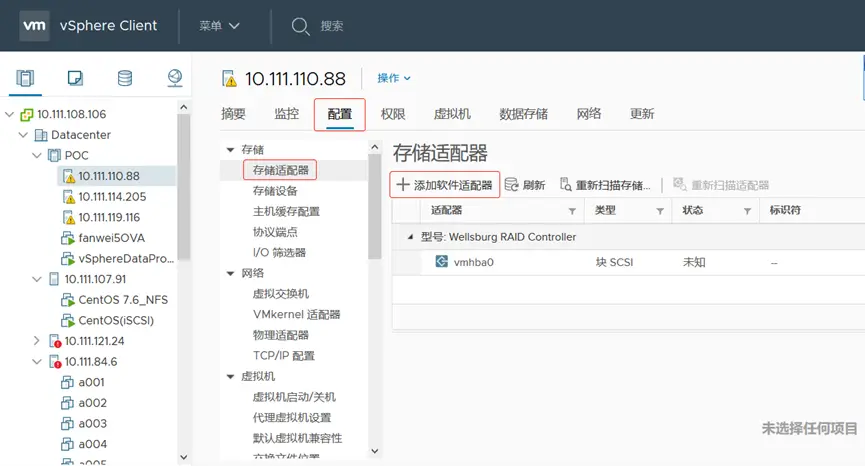865x466 pixels.
Task: Select 存储设备 in the settings list
Action: point(275,191)
